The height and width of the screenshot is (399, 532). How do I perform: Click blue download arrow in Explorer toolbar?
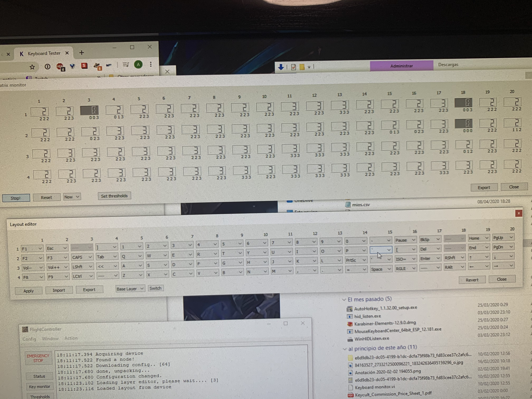[281, 67]
